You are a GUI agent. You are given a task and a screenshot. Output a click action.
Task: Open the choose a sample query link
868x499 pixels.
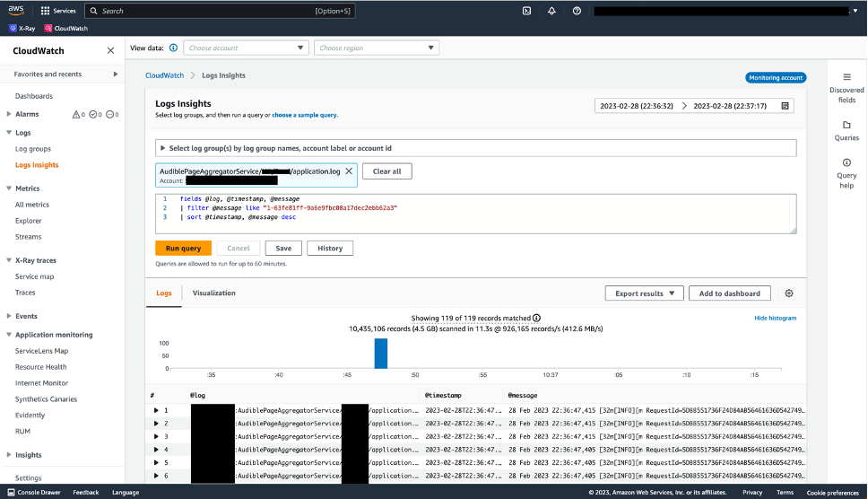tap(304, 115)
